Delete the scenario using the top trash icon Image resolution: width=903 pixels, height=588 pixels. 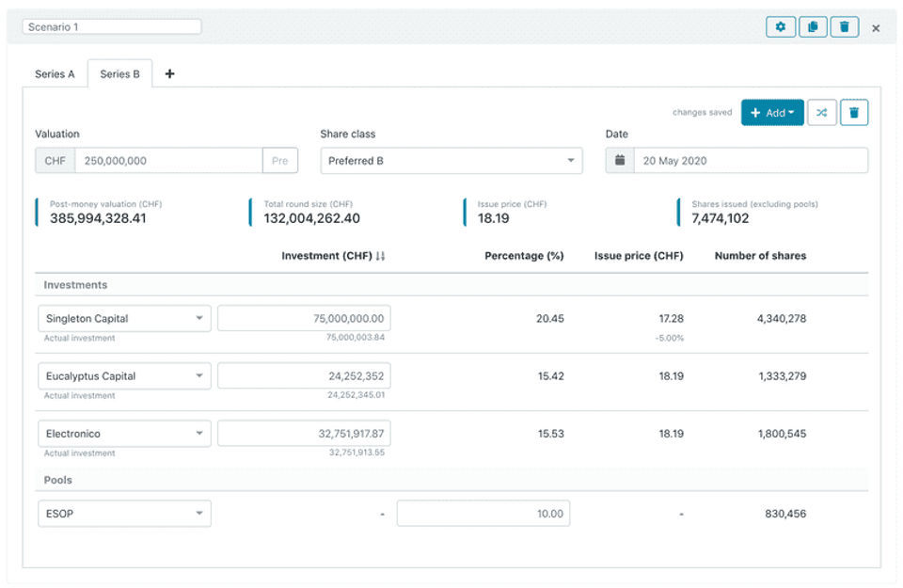coord(845,27)
